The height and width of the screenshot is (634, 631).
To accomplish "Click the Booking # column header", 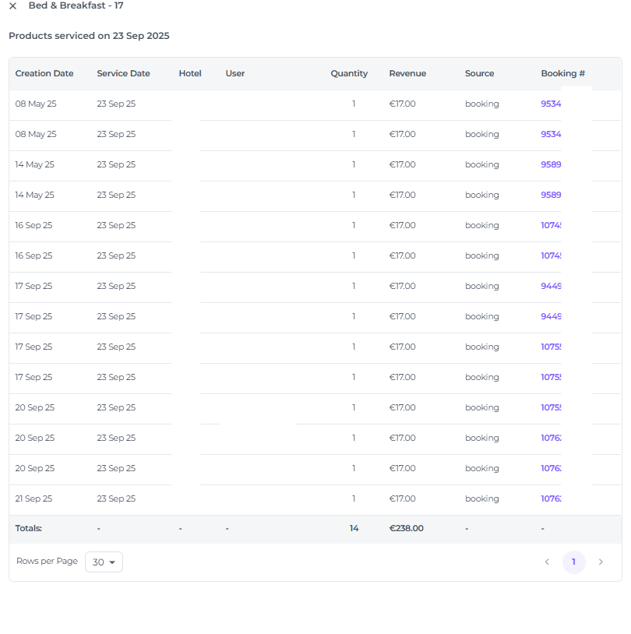I will pos(562,74).
